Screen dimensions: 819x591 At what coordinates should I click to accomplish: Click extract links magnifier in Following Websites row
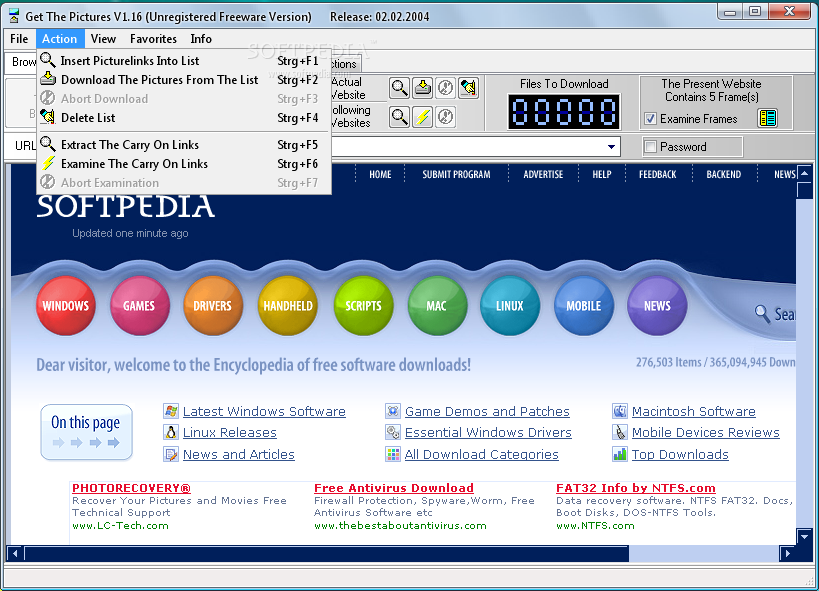pos(400,117)
